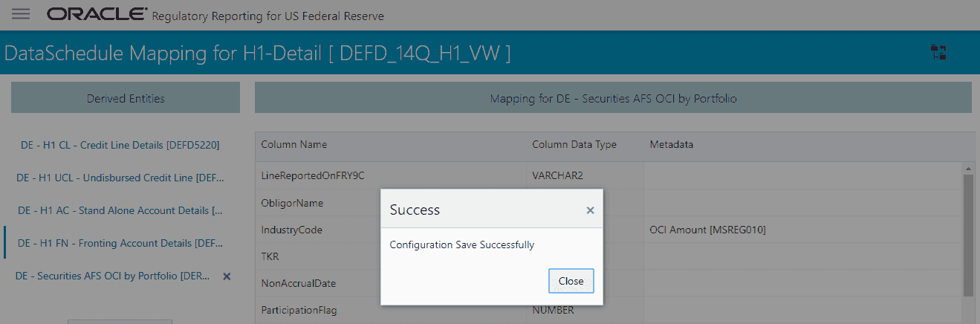The image size is (980, 324).
Task: Click Mapping for DE - Securities AFS header
Action: (613, 98)
